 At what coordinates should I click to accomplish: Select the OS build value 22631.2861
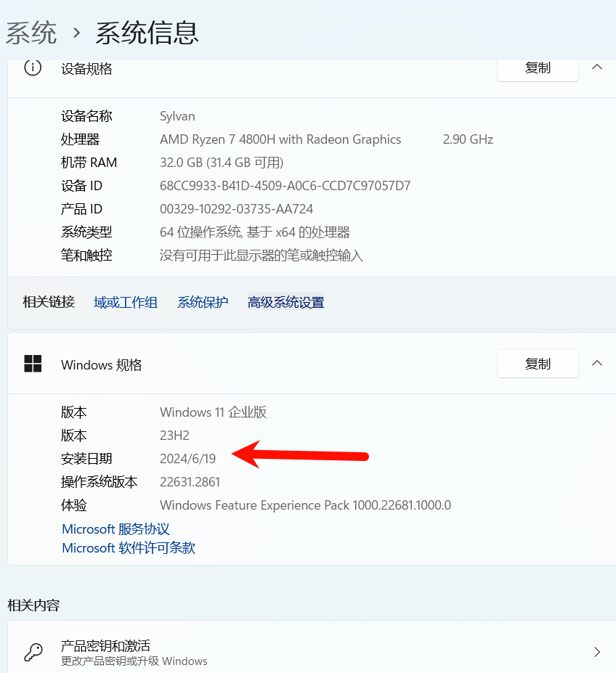pos(190,482)
